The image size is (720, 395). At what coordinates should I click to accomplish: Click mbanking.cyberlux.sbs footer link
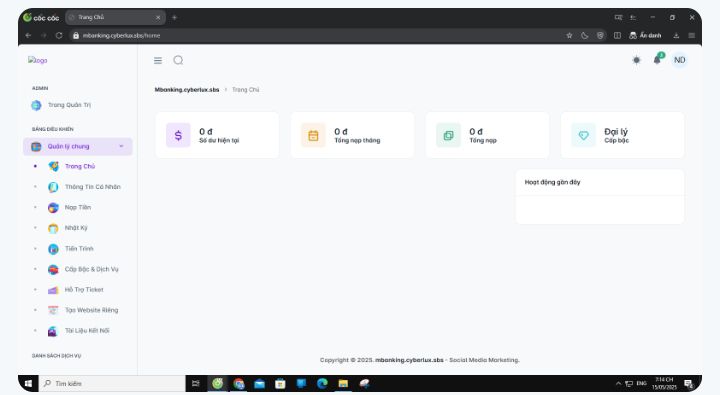(x=409, y=360)
